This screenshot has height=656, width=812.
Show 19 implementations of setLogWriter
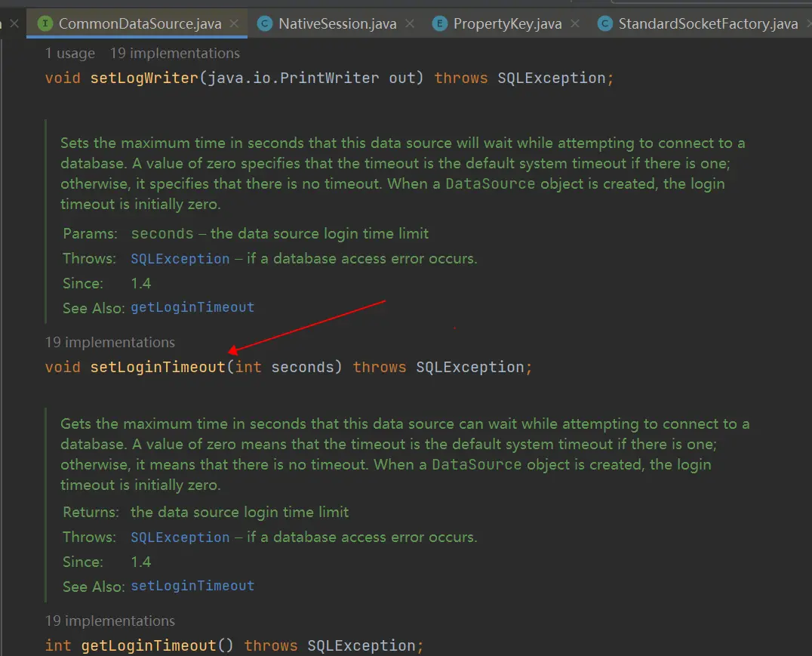pyautogui.click(x=174, y=53)
